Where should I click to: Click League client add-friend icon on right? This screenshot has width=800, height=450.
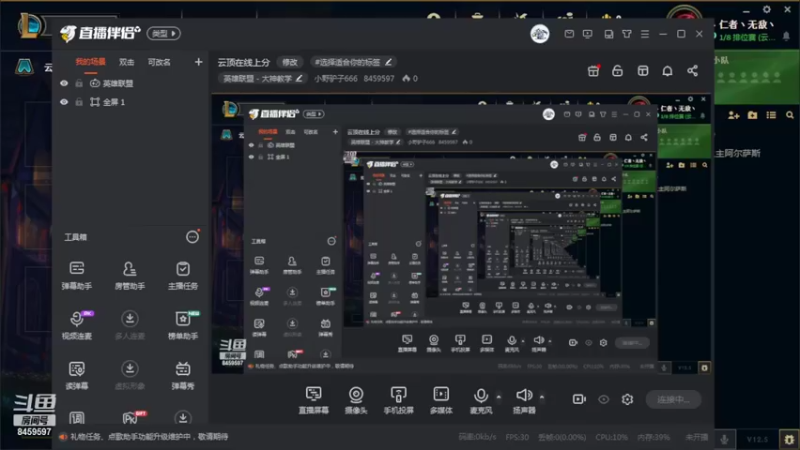(x=734, y=115)
